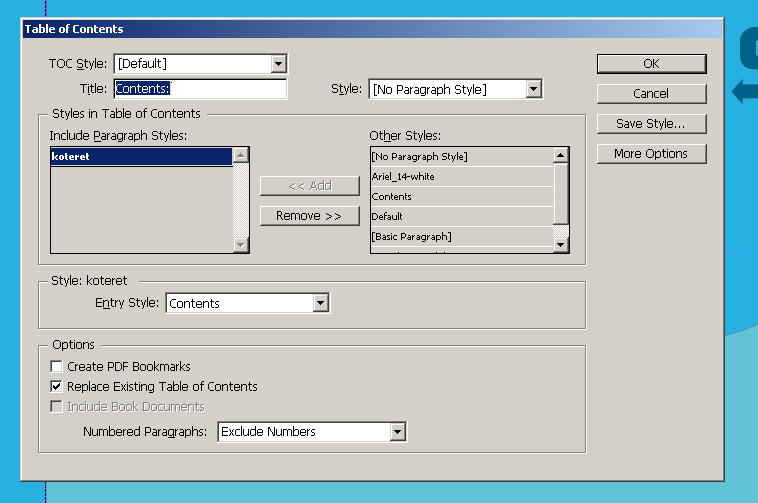This screenshot has height=503, width=758.
Task: Click the Other Styles scroll-up arrow
Action: tap(561, 155)
